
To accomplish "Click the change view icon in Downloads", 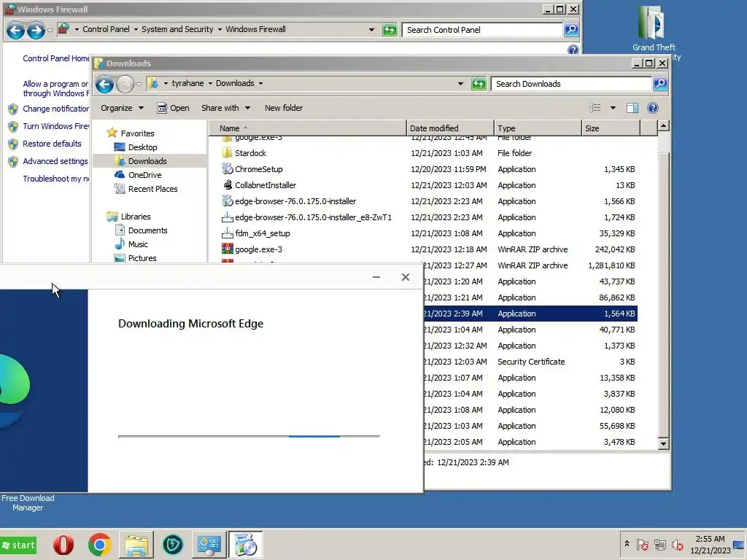I will [x=595, y=108].
